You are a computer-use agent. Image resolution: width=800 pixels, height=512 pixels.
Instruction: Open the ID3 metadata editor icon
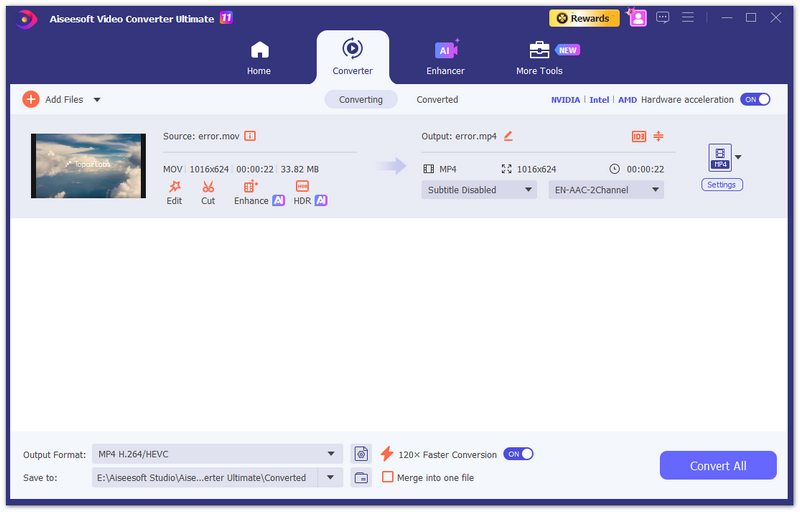tap(638, 136)
